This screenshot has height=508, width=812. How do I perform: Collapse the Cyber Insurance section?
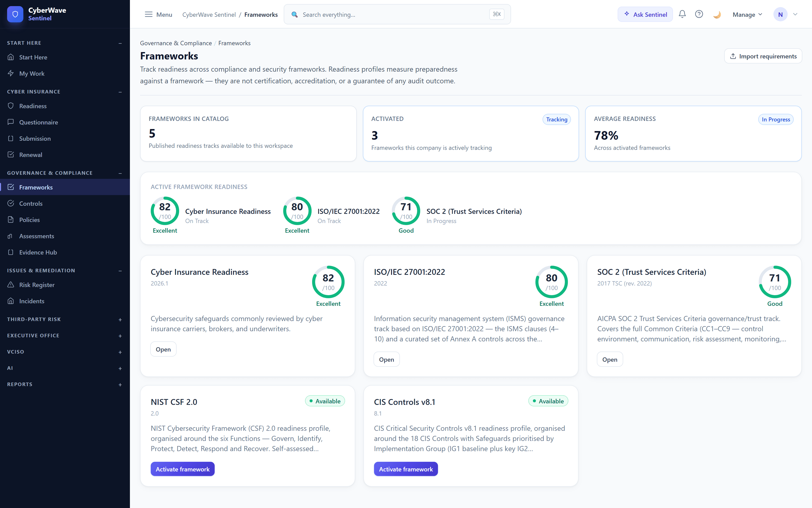[x=120, y=92]
